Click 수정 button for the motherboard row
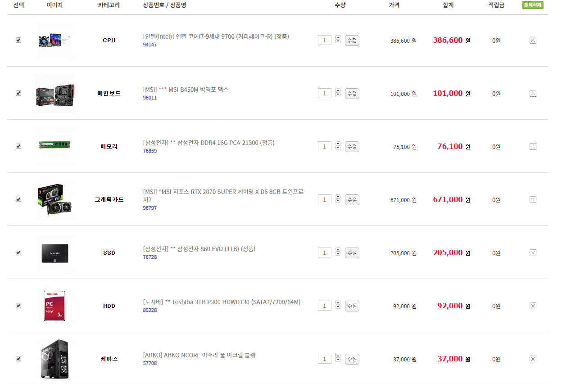Screen dimensions: 562x392 coord(352,94)
